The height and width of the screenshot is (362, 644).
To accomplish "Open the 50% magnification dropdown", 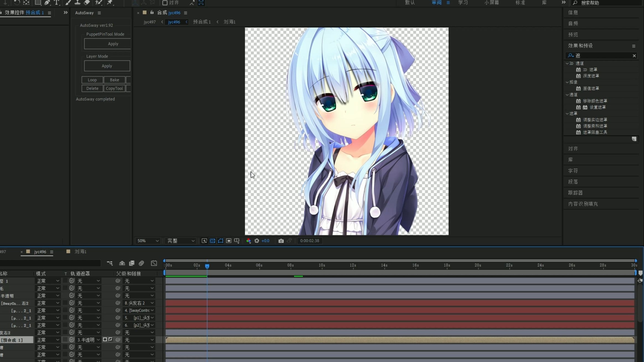I will pyautogui.click(x=148, y=241).
